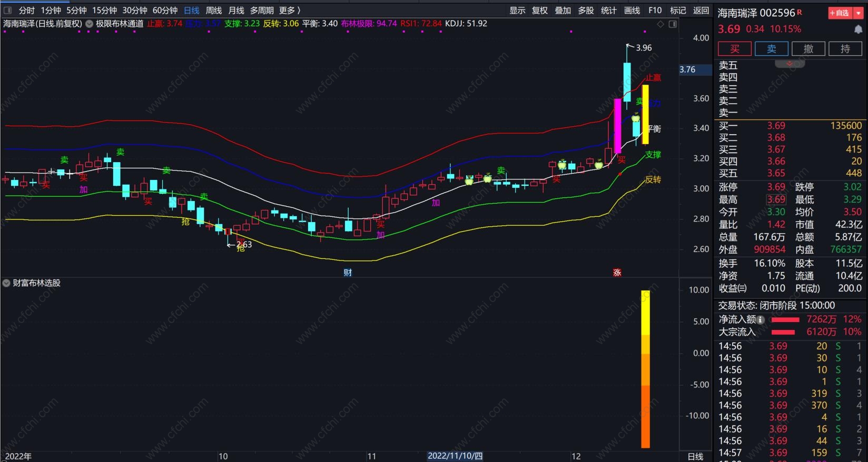This screenshot has height=462, width=868.
Task: Switch to 分时 view
Action: 26,10
